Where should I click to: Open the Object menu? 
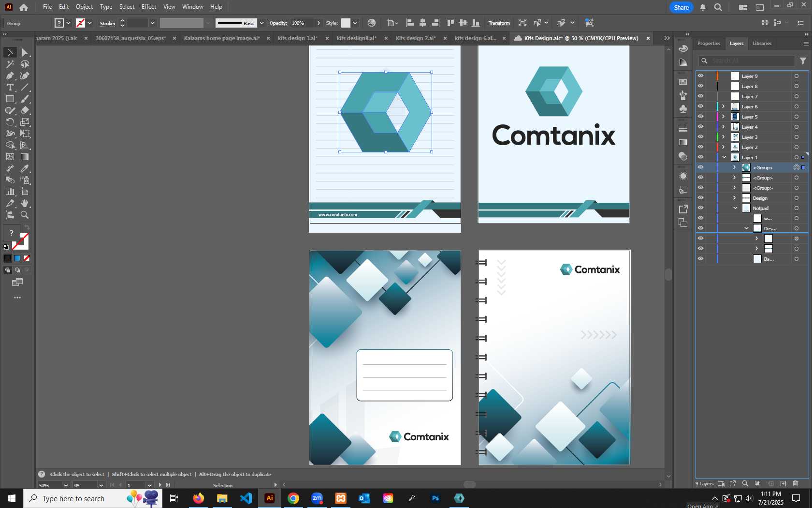pos(84,7)
